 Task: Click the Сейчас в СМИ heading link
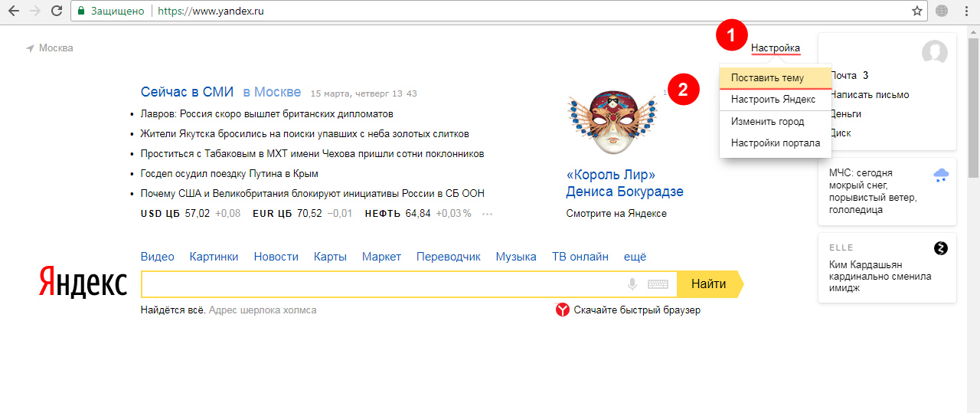click(x=188, y=92)
